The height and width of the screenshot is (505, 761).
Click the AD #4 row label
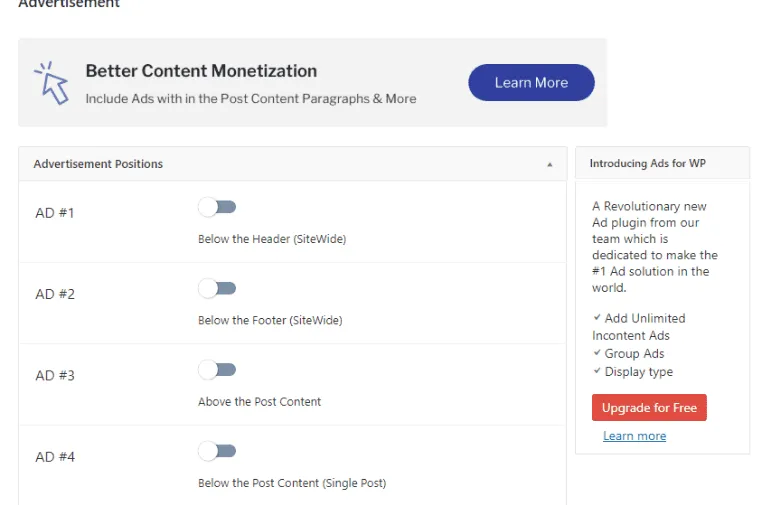[55, 457]
